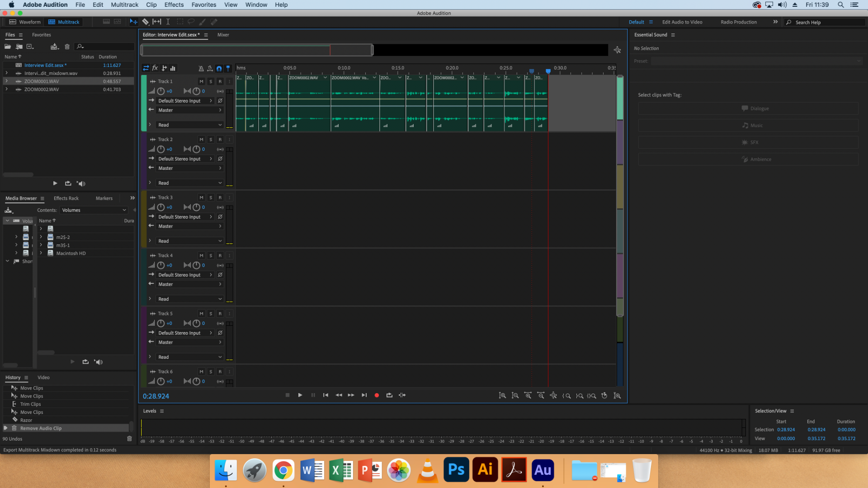
Task: Move playhead to previous marker
Action: [325, 395]
